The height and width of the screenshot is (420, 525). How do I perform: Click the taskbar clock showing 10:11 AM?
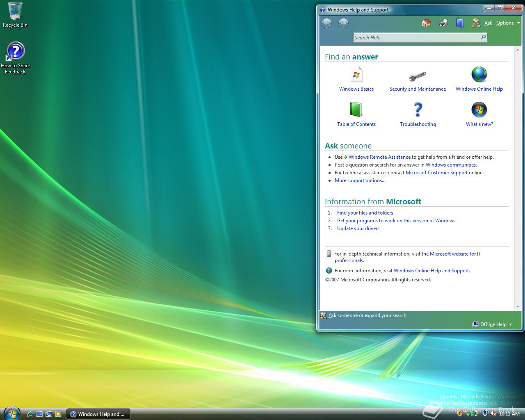click(509, 414)
